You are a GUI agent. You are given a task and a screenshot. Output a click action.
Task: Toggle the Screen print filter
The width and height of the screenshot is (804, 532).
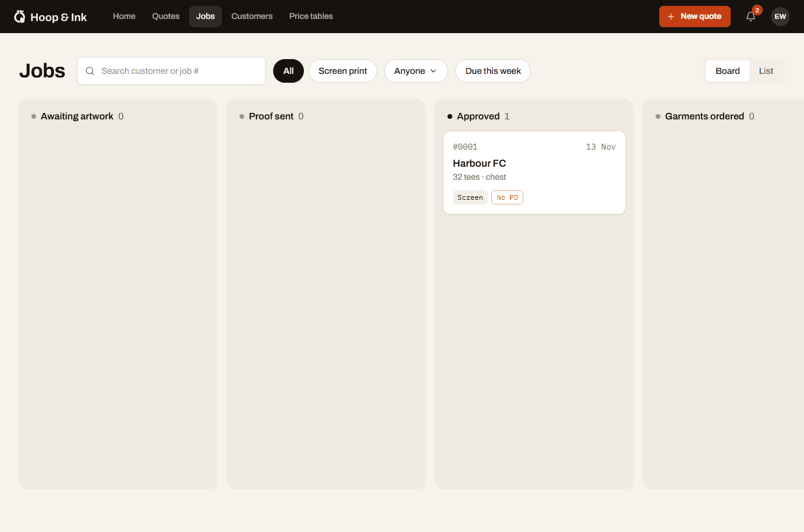tap(343, 71)
